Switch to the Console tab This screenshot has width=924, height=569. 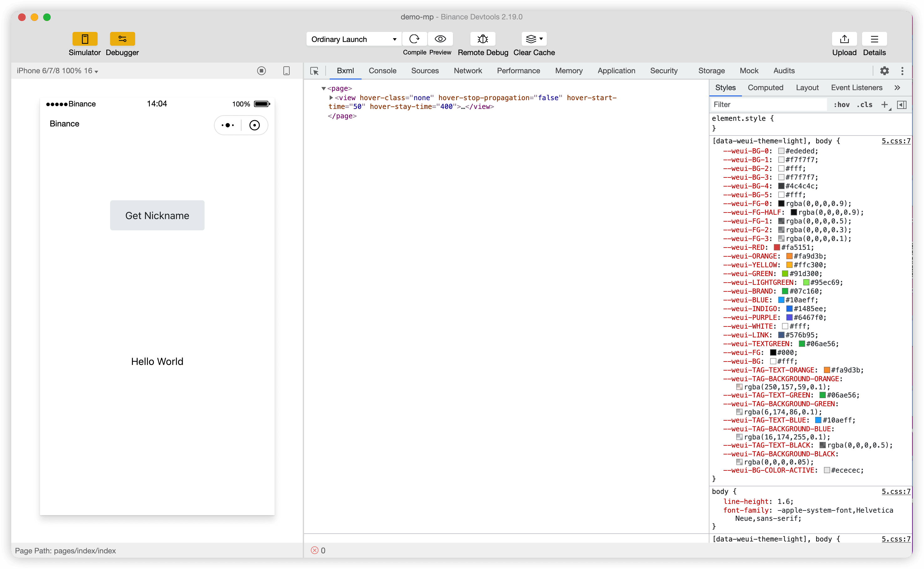click(383, 71)
